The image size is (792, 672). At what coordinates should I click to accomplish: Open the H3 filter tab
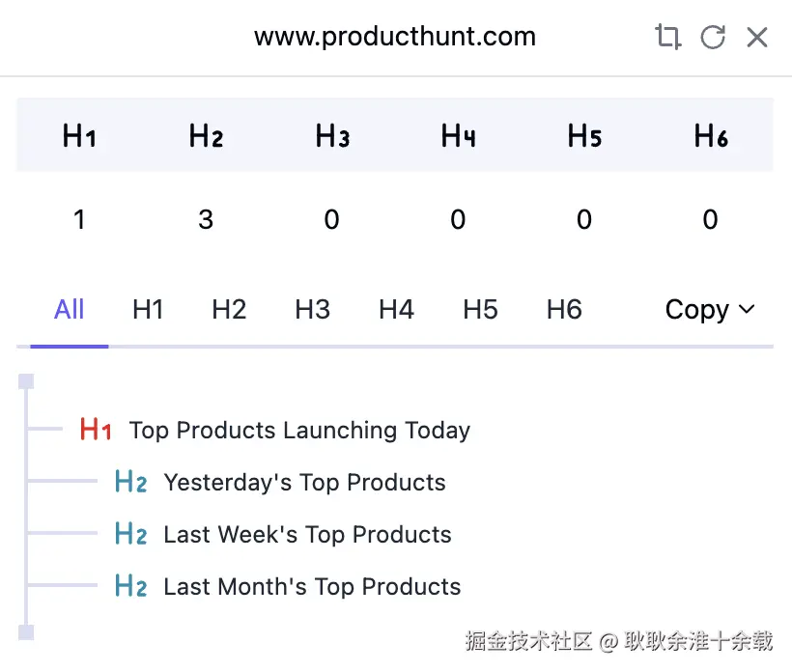(x=312, y=310)
